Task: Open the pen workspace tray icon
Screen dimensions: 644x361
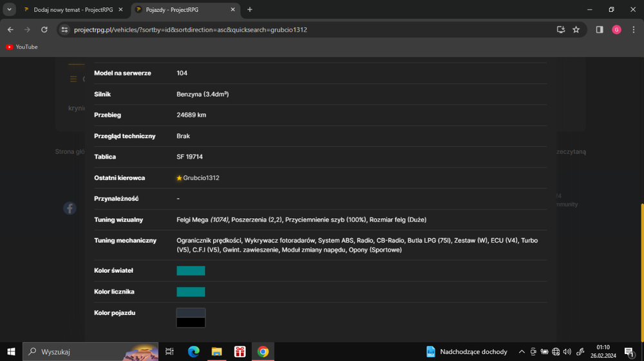Action: [580, 351]
